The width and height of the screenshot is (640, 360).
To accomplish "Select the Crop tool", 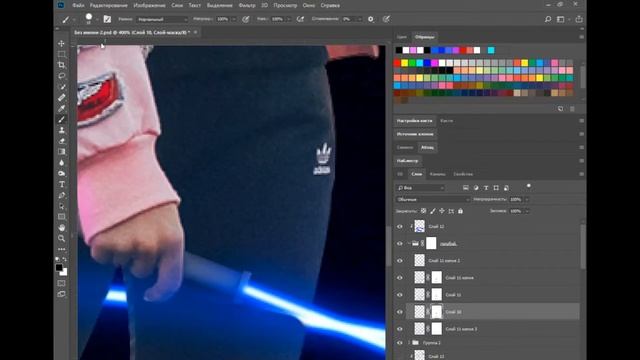I will pos(62,65).
